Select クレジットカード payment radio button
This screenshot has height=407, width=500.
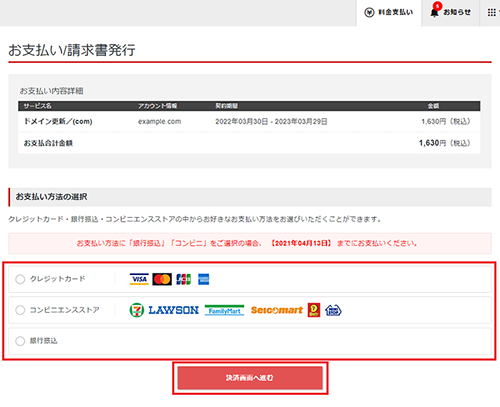[20, 279]
